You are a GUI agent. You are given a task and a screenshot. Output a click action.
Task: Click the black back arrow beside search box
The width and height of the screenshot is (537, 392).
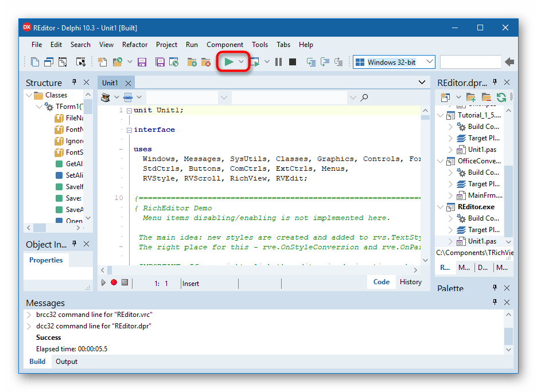509,62
